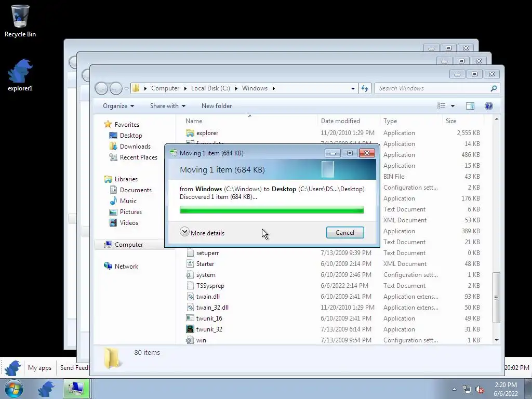
Task: Click My apps in bottom toolbar
Action: click(39, 368)
